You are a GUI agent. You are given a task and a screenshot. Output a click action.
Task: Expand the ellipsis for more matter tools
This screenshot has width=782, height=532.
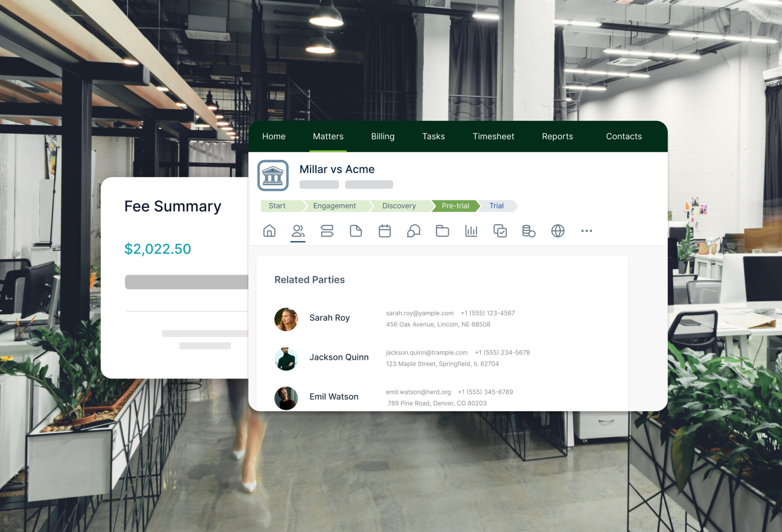point(586,231)
